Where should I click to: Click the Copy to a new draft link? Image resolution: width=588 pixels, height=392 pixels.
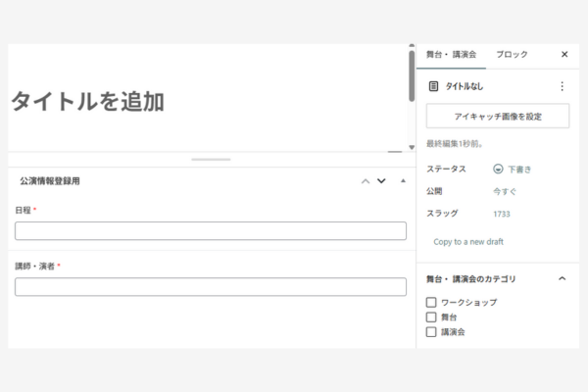pyautogui.click(x=468, y=241)
